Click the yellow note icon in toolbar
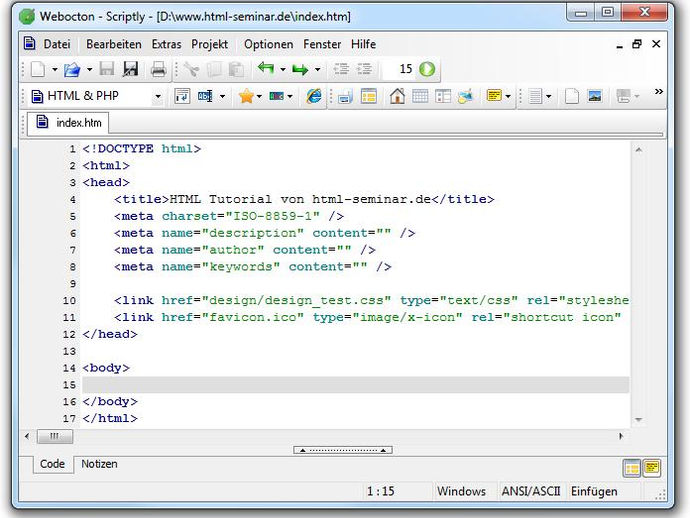The height and width of the screenshot is (518, 690). coord(494,96)
